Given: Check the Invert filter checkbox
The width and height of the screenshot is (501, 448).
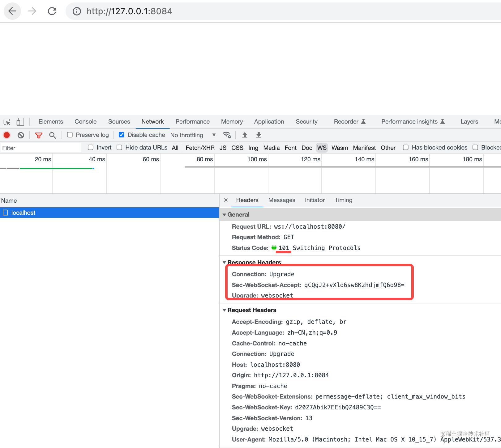Looking at the screenshot, I should (x=91, y=147).
